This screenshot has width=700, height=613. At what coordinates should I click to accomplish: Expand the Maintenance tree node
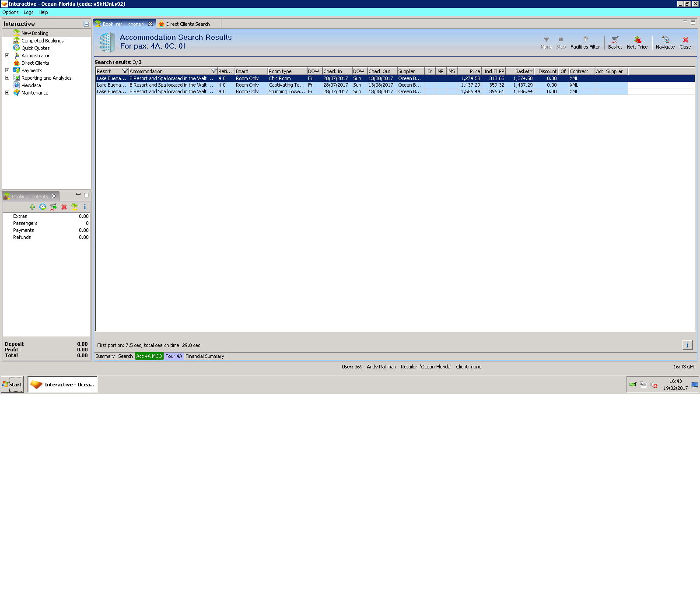pyautogui.click(x=7, y=93)
